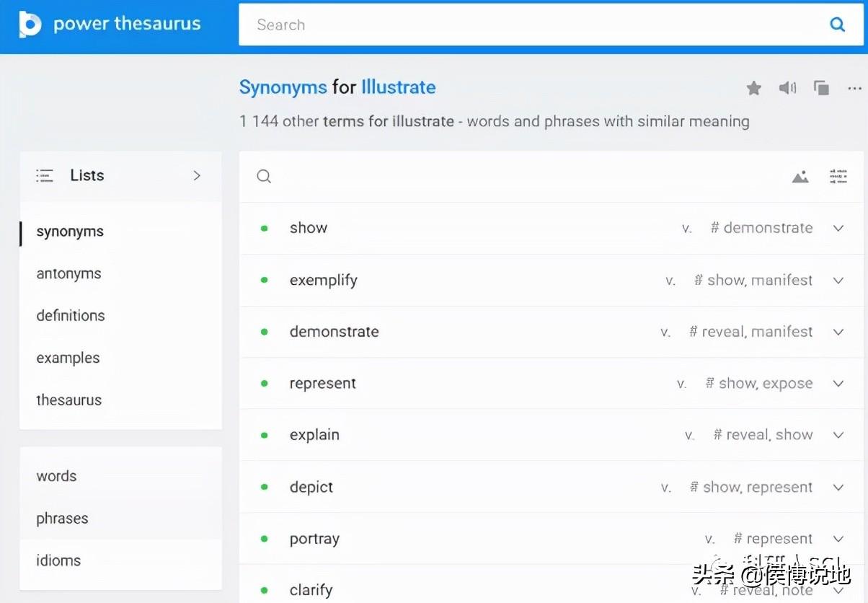This screenshot has height=603, width=868.
Task: Click the Lists panel label
Action: (87, 175)
